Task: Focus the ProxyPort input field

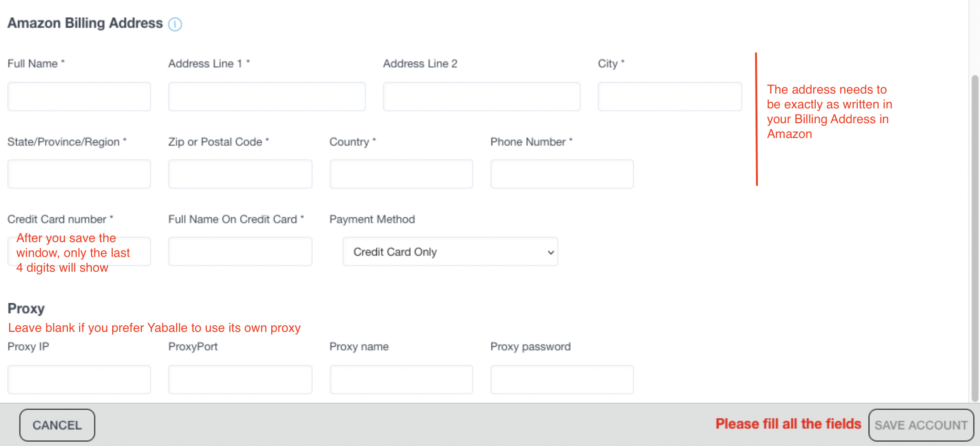Action: [240, 380]
